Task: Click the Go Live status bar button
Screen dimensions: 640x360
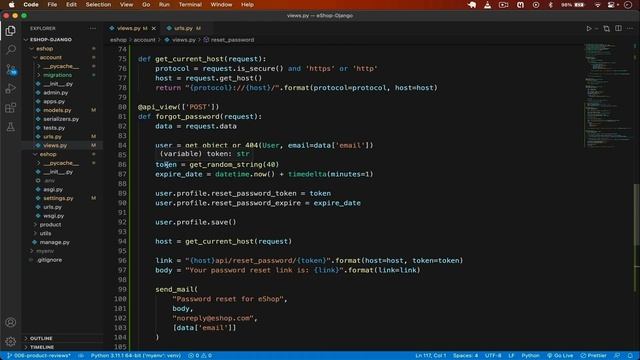Action: (x=560, y=356)
